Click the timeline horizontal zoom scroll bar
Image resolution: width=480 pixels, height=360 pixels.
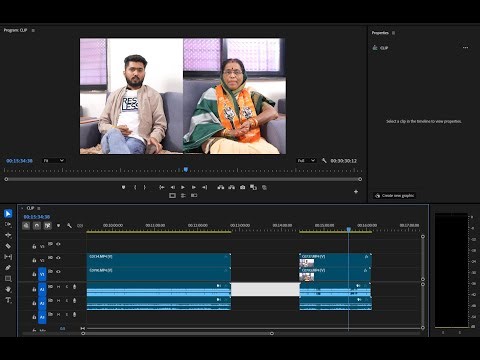(177, 333)
